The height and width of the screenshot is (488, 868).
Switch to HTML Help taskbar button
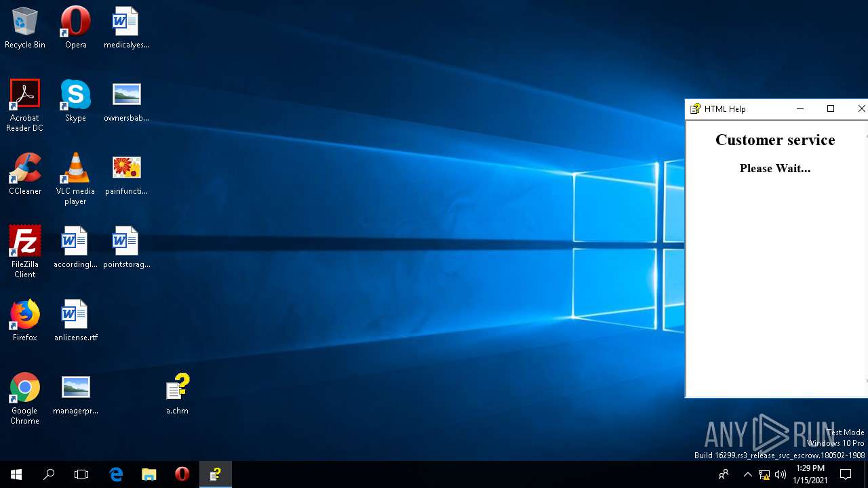[x=215, y=474]
